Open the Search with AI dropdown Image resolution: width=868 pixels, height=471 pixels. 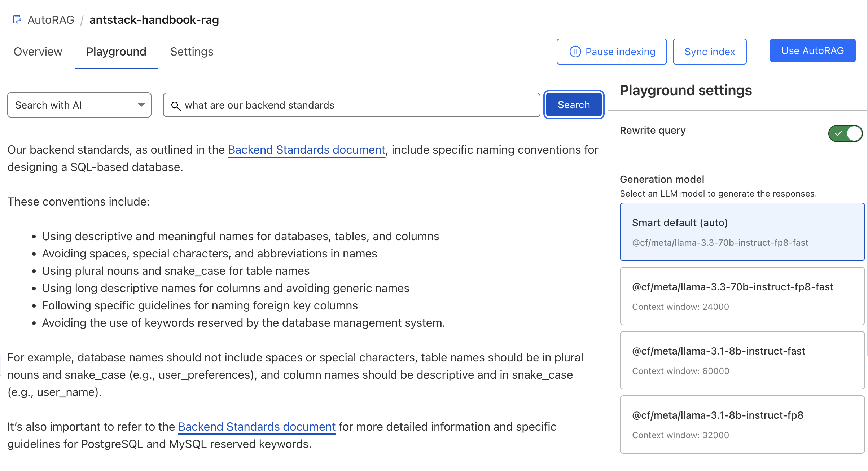pos(79,105)
